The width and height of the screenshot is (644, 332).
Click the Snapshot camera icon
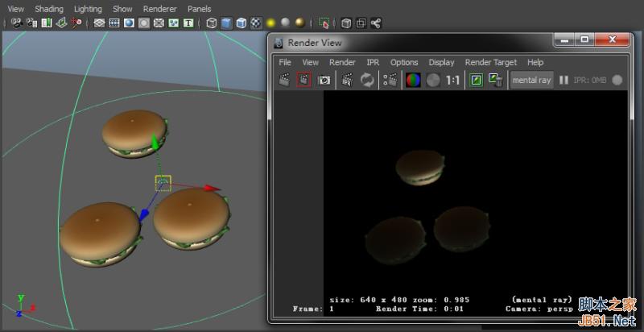click(x=324, y=80)
